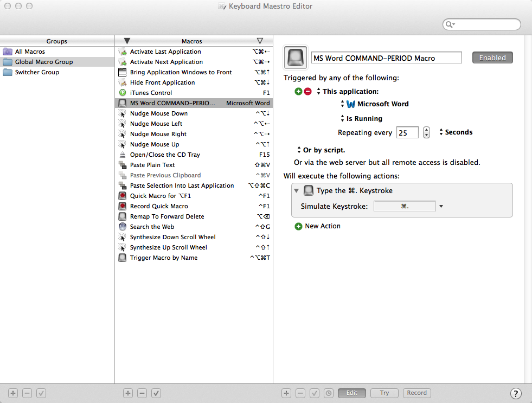Click the Bring Application Windows to Front icon
The height and width of the screenshot is (403, 532).
[123, 72]
